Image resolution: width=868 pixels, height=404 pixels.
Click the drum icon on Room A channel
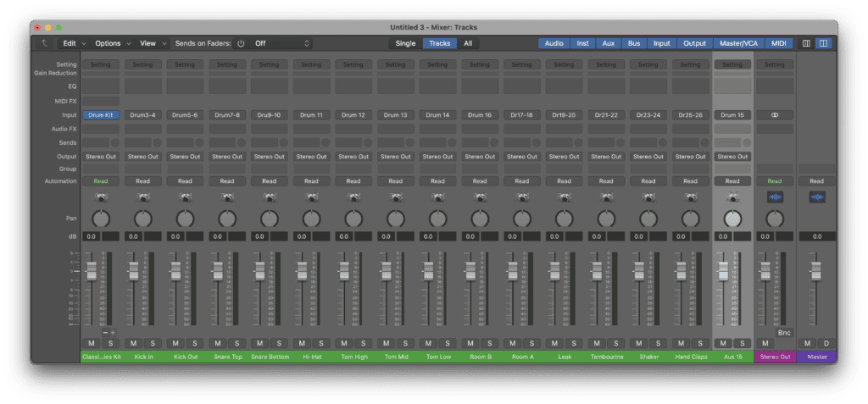[521, 197]
